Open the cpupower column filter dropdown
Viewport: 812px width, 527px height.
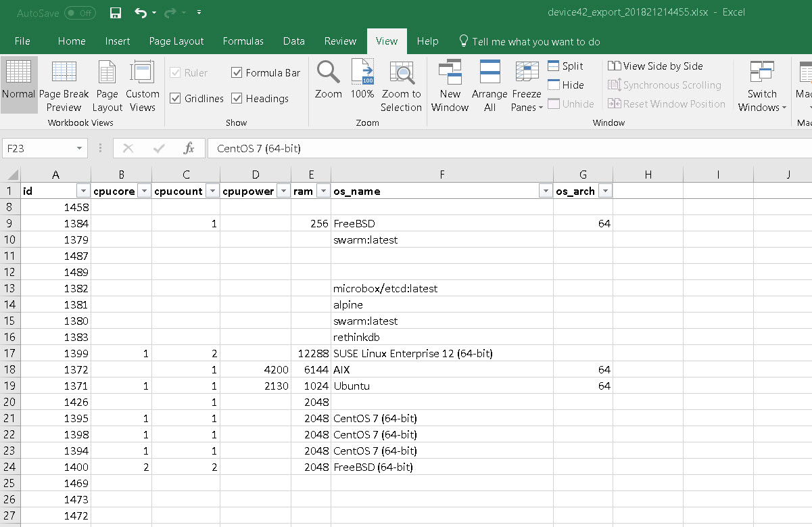(x=283, y=191)
